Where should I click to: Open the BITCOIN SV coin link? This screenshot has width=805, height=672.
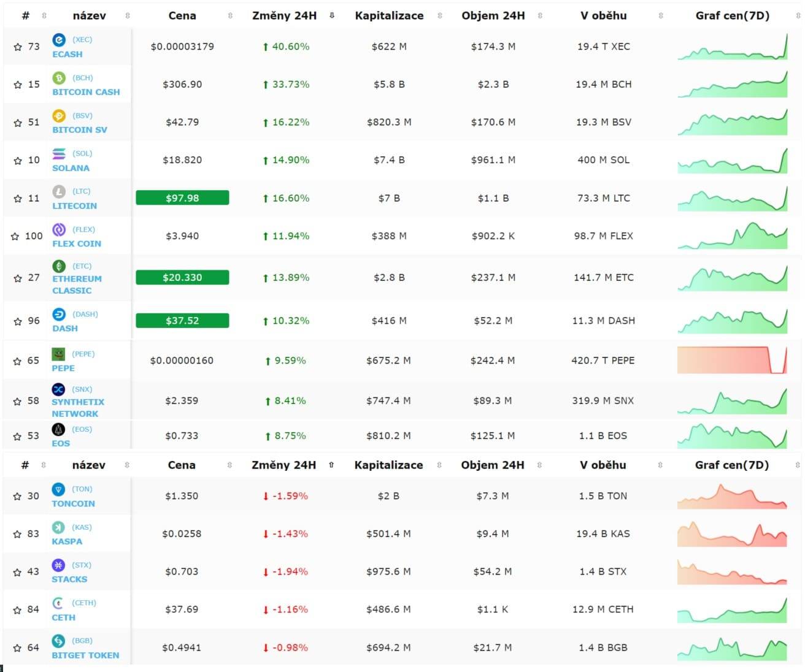(80, 130)
